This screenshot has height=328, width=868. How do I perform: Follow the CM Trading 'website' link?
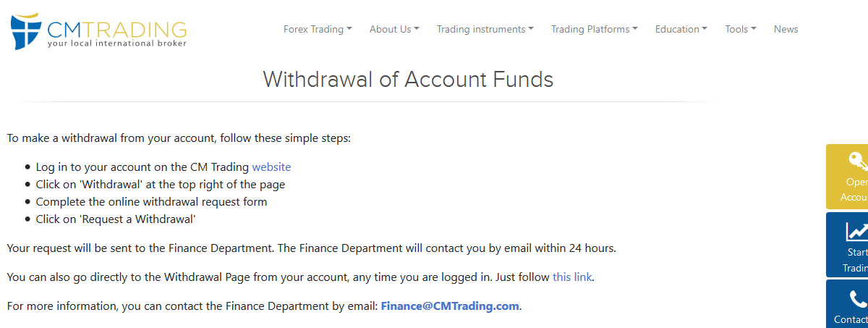coord(271,167)
